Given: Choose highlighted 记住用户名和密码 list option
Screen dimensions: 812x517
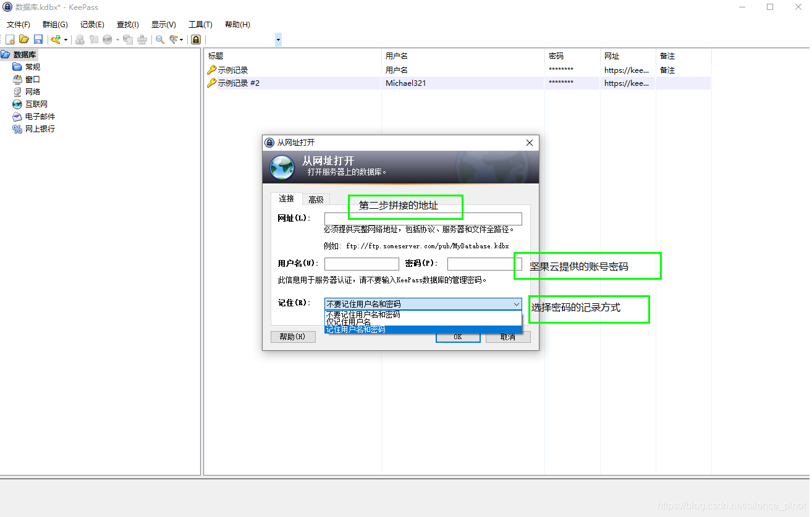Looking at the screenshot, I should point(423,330).
